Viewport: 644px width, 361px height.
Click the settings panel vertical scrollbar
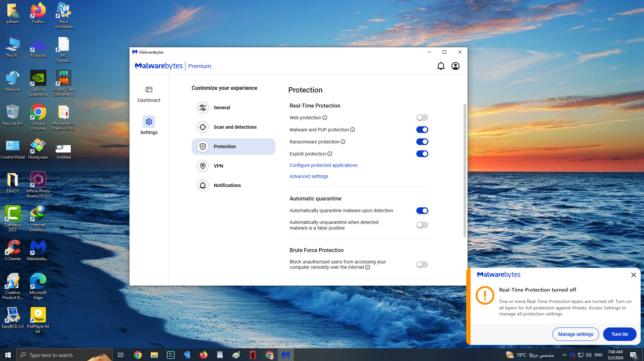tap(465, 170)
